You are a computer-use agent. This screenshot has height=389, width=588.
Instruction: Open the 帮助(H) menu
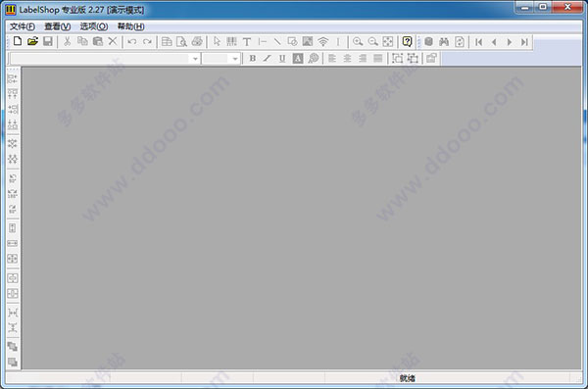point(131,26)
